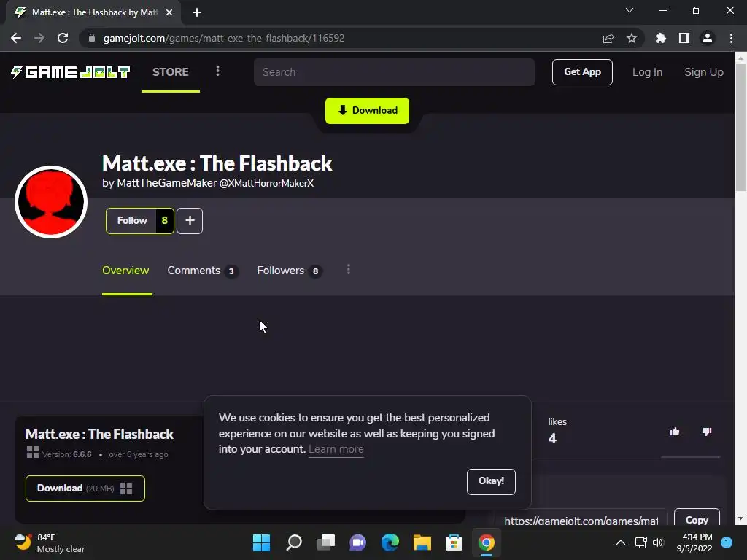This screenshot has height=560, width=747.
Task: Open the tab search dropdown arrow
Action: 630,10
